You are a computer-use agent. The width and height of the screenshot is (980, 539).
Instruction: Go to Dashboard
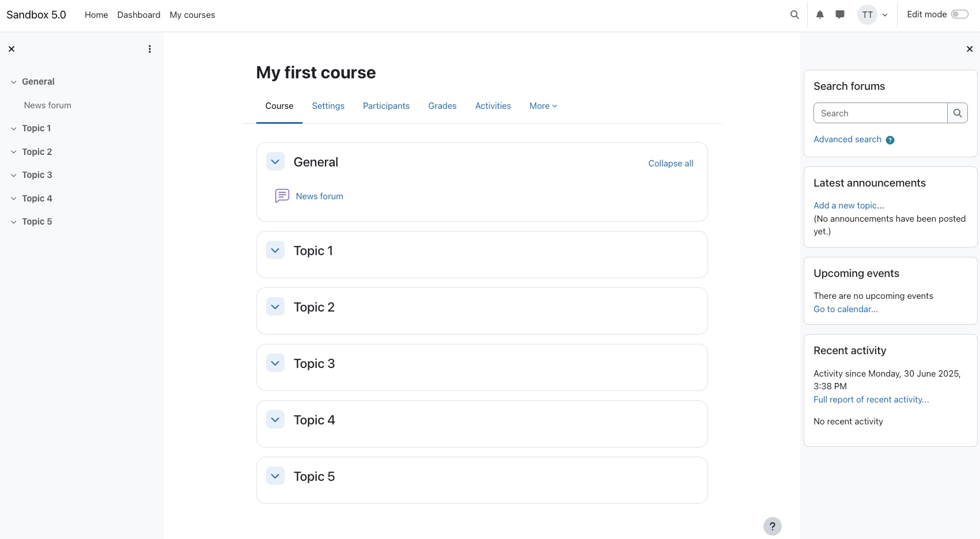pyautogui.click(x=138, y=14)
